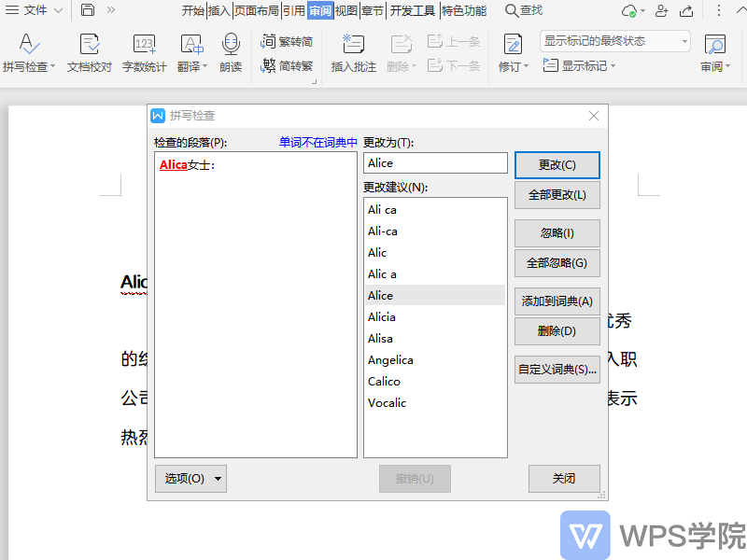Screen dimensions: 747x560
Task: Switch to the page layout (页面布局) tab
Action: coord(256,10)
